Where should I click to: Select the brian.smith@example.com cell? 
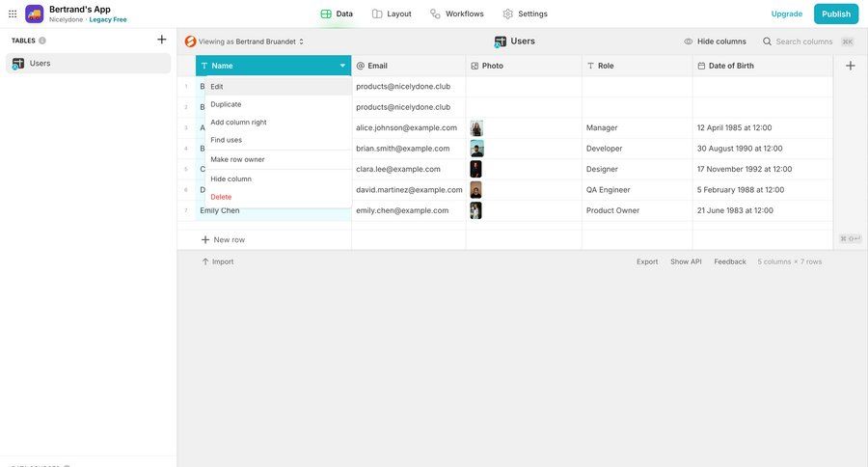409,149
